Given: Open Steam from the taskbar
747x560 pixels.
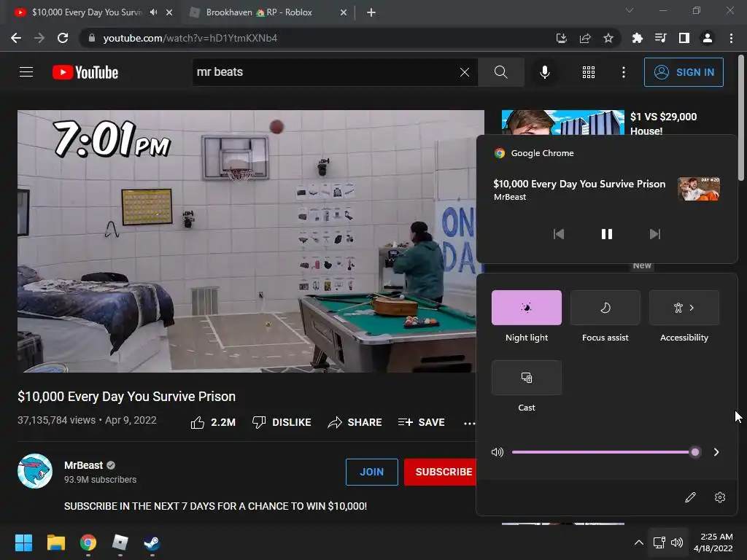Looking at the screenshot, I should point(152,542).
